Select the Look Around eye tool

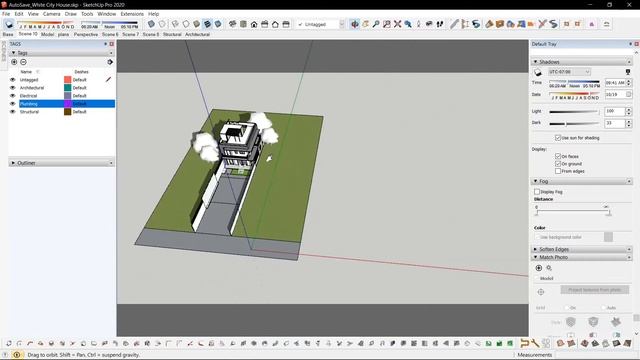(429, 24)
